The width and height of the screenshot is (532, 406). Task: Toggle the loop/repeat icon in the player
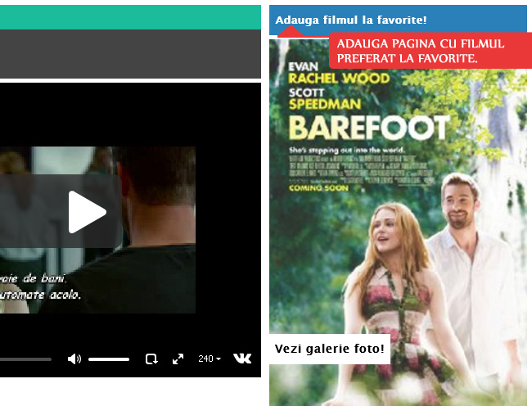click(151, 359)
